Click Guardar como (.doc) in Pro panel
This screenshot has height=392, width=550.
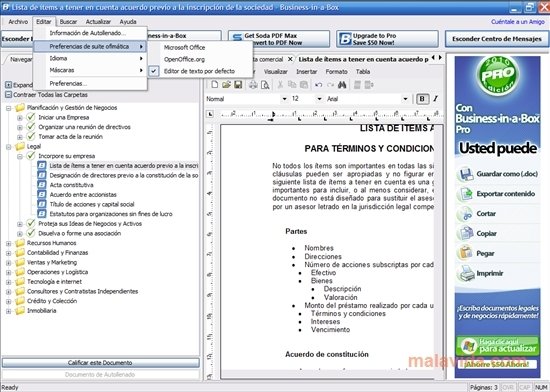click(498, 174)
